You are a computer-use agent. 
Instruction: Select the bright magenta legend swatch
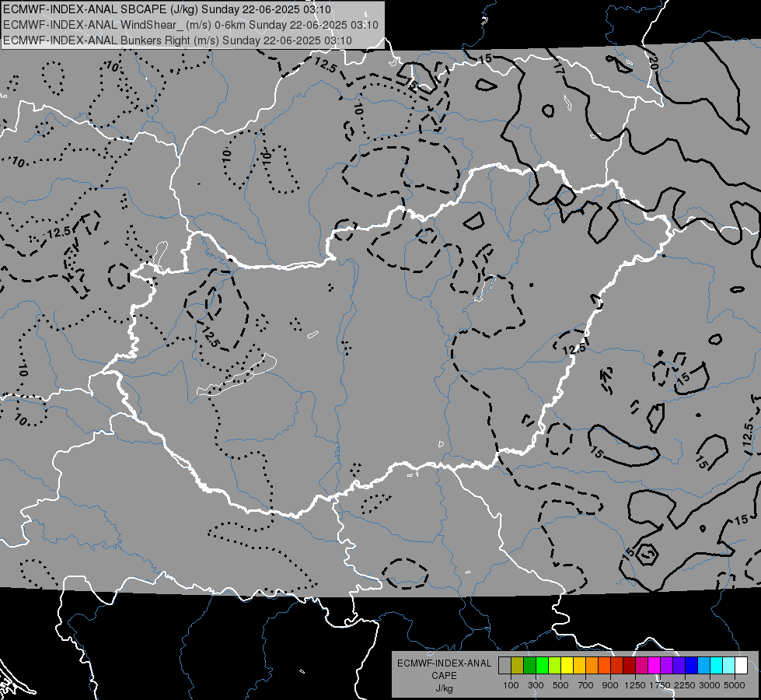(x=655, y=666)
